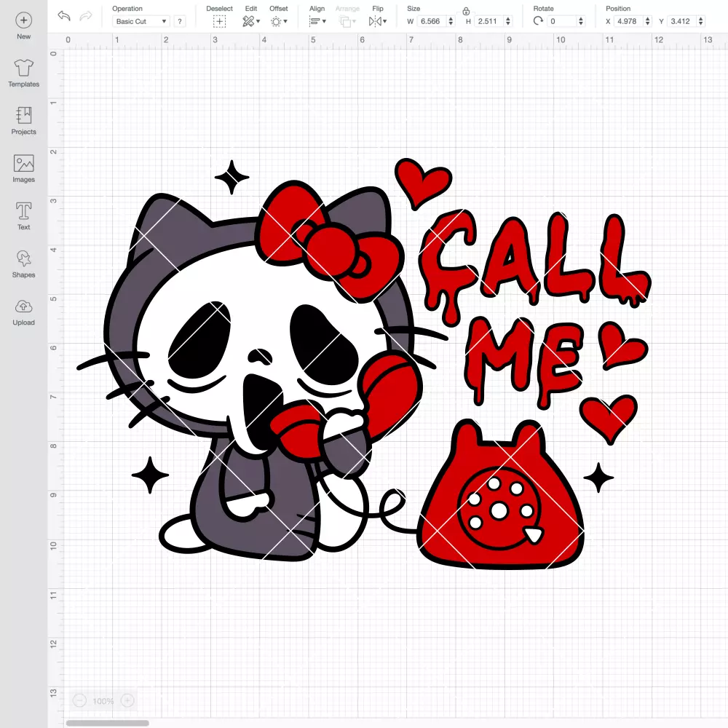This screenshot has width=728, height=728.
Task: Click the Operation help question mark
Action: click(x=180, y=21)
